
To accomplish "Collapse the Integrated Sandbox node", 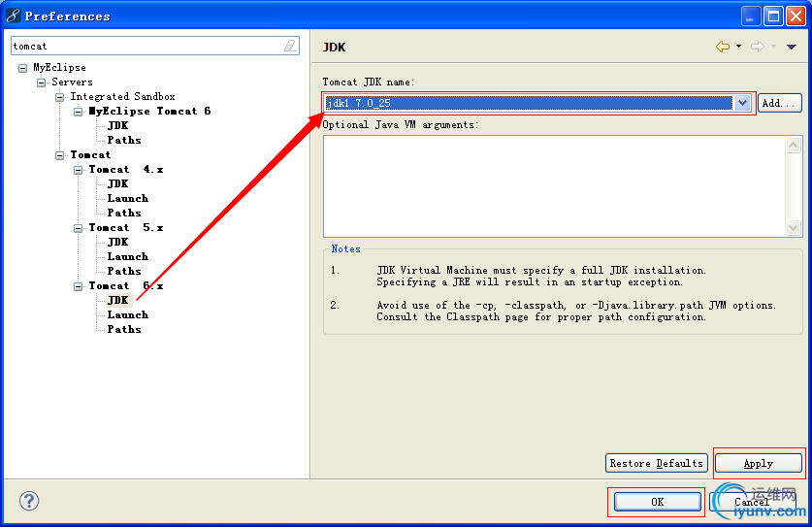I will point(60,97).
